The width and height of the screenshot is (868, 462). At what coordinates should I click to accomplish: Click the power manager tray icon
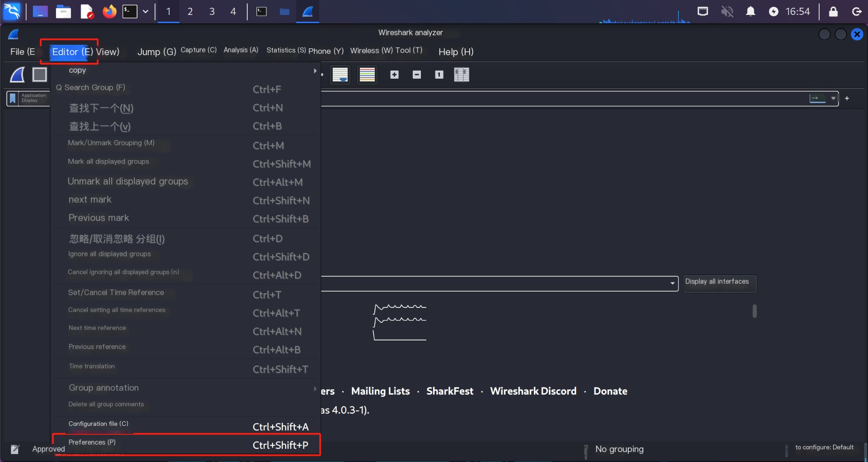coord(774,11)
